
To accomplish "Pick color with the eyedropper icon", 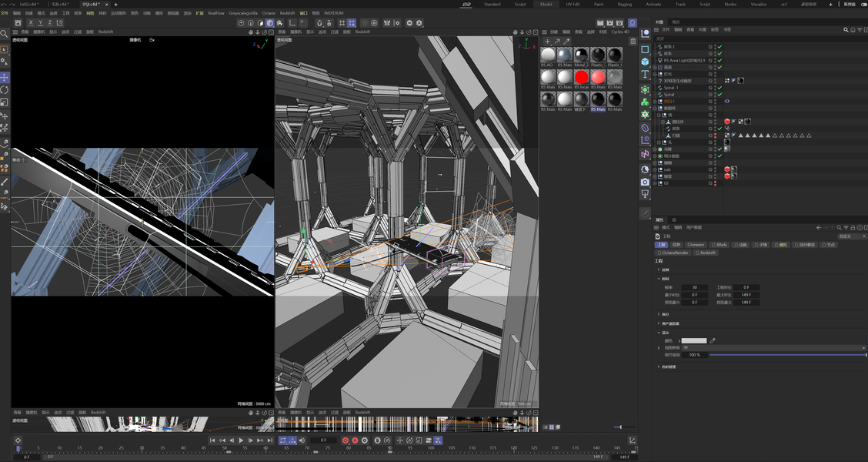I will 713,340.
